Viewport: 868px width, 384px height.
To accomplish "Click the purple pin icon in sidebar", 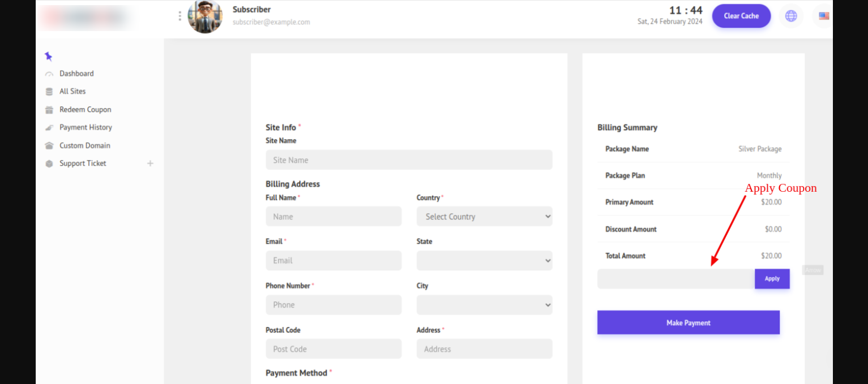I will pos(48,56).
